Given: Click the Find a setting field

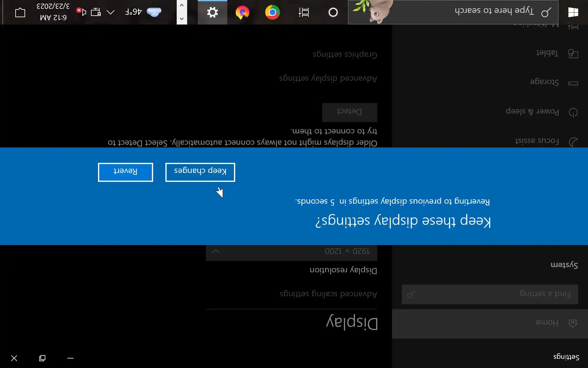Looking at the screenshot, I should coord(490,294).
